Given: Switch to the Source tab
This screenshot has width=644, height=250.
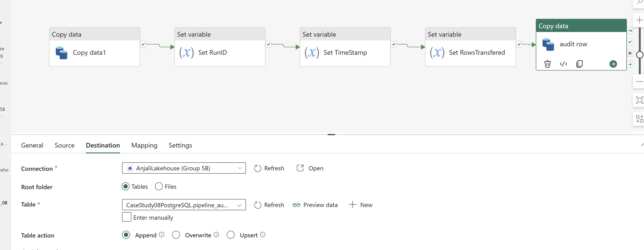Looking at the screenshot, I should coord(65,145).
